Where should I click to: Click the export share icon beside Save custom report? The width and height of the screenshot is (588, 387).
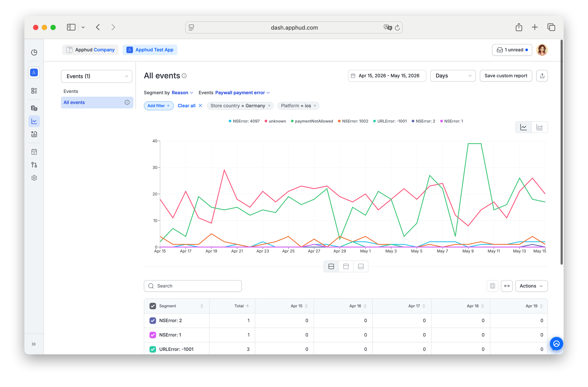pyautogui.click(x=542, y=76)
